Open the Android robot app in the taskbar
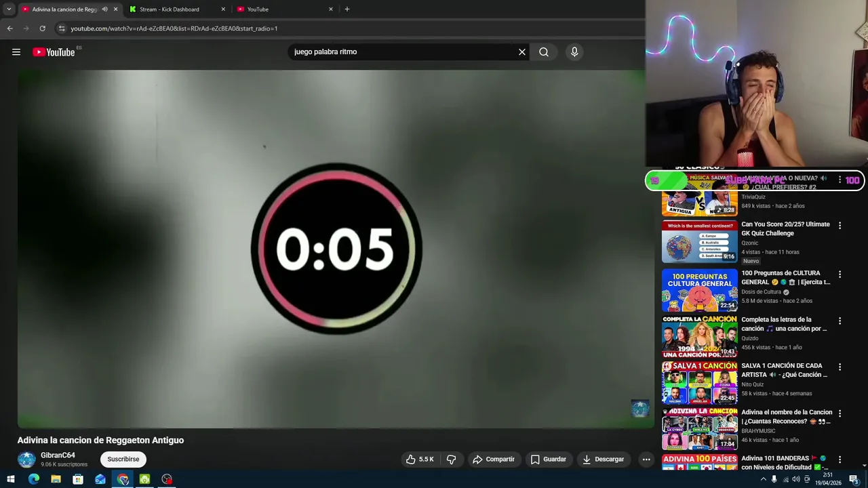This screenshot has width=868, height=488. coord(144,479)
